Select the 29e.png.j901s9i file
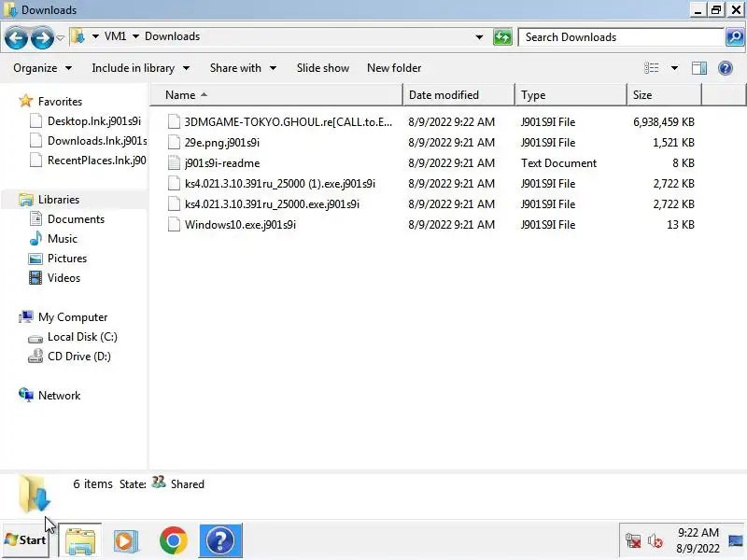Viewport: 747px width, 560px height. tap(222, 143)
